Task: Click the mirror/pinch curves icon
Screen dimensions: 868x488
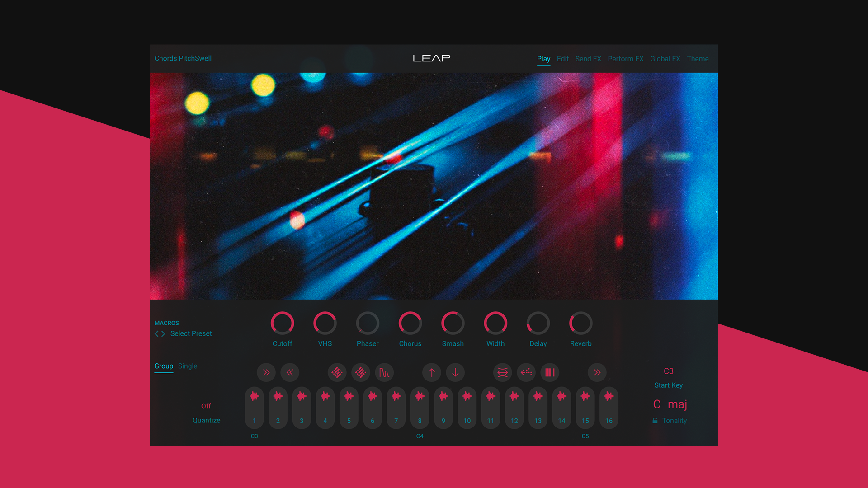Action: (x=502, y=372)
